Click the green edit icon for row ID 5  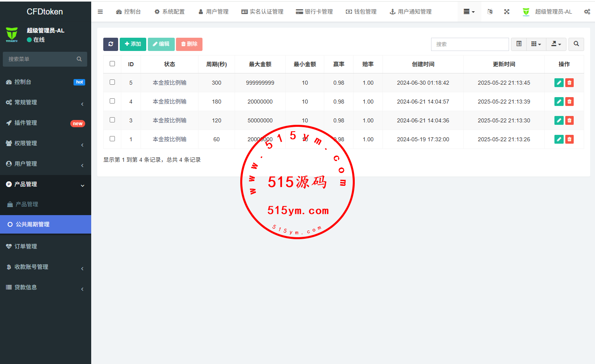[558, 83]
